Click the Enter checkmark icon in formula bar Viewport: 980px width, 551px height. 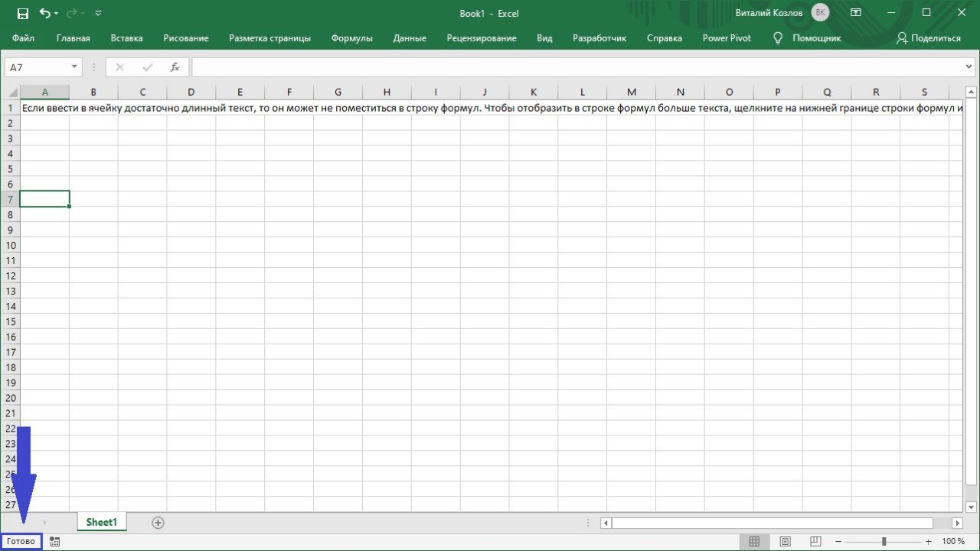147,67
